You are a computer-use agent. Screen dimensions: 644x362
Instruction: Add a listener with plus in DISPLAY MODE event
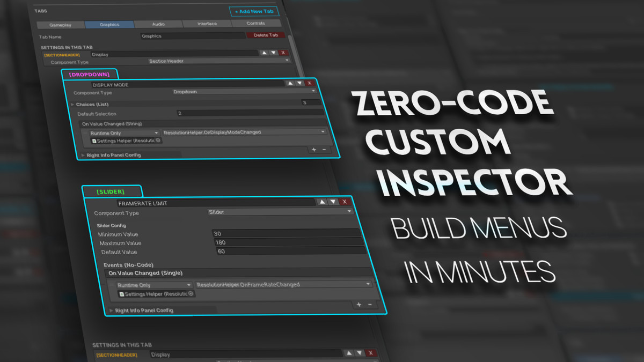314,149
